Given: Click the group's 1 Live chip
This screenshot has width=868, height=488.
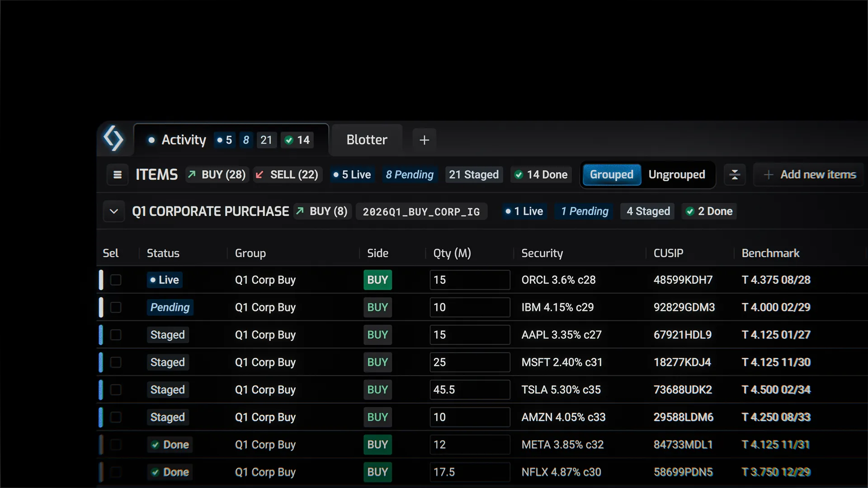Looking at the screenshot, I should click(x=524, y=211).
